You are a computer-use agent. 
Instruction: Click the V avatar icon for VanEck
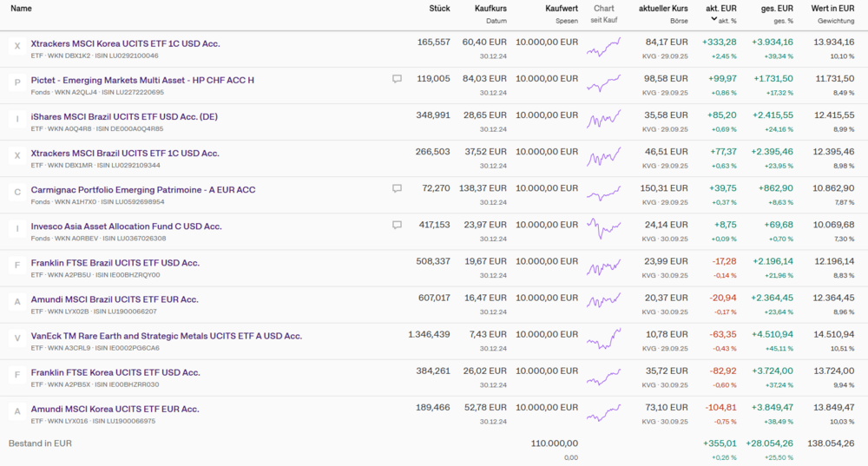pos(17,338)
